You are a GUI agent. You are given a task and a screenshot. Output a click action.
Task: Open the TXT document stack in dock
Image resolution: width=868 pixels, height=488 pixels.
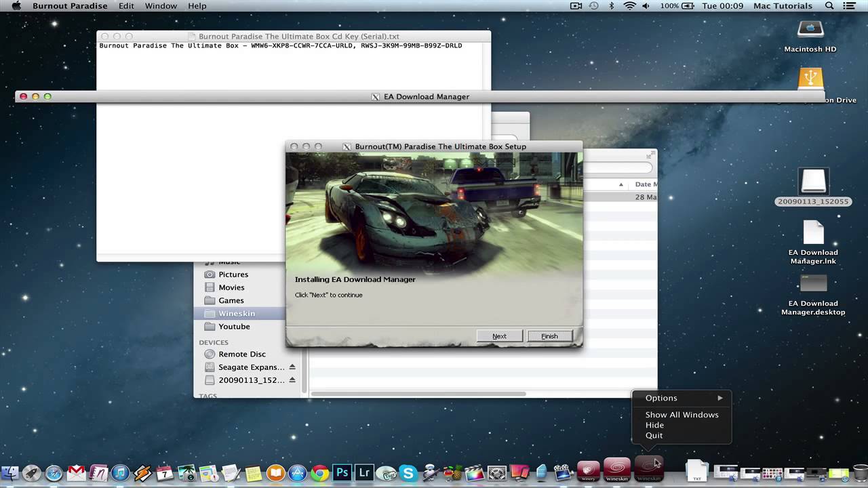(696, 471)
